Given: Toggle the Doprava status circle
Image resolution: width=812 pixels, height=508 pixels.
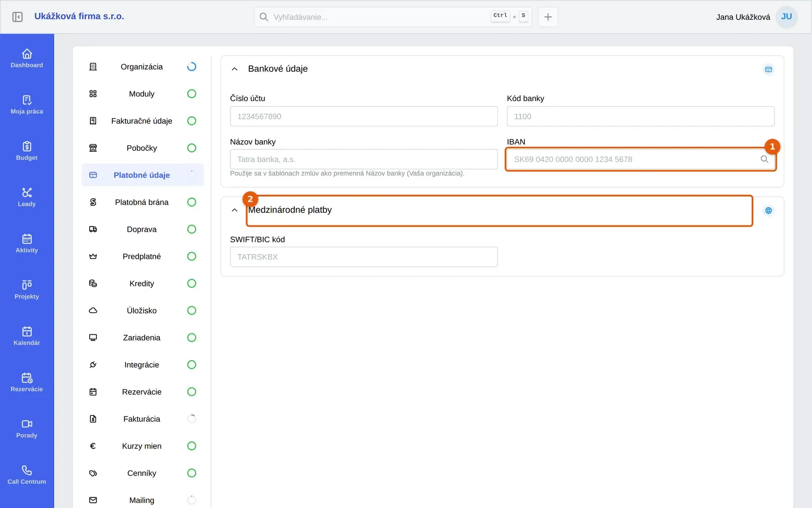Looking at the screenshot, I should pos(191,229).
